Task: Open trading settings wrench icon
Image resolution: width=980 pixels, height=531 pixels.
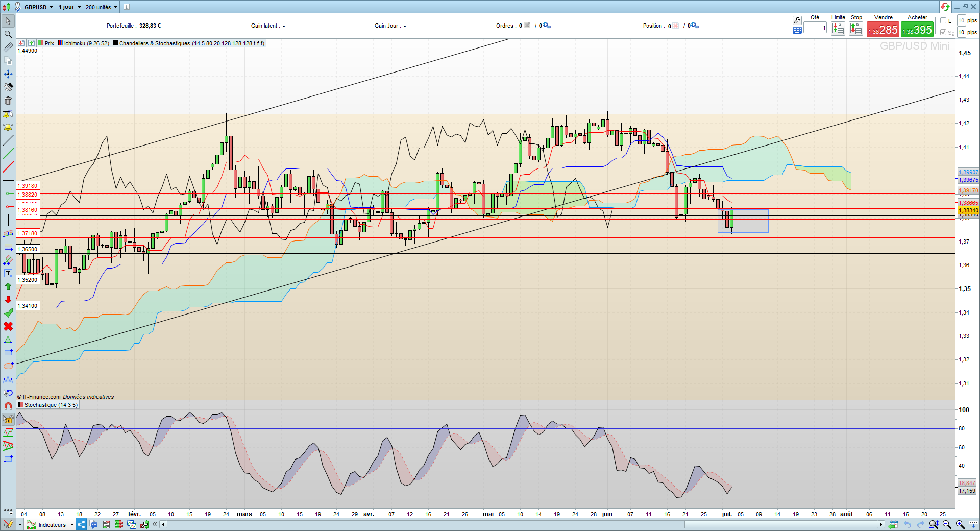Action: 797,20
